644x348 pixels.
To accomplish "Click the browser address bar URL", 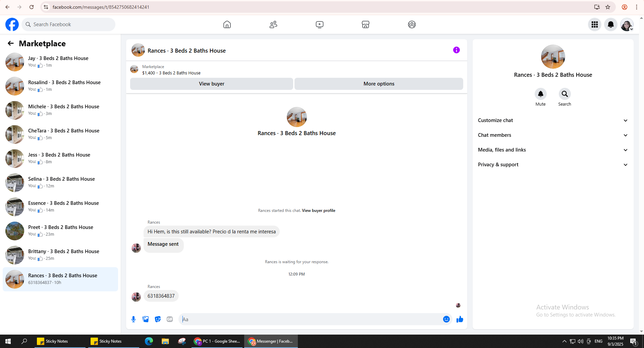I will [101, 7].
